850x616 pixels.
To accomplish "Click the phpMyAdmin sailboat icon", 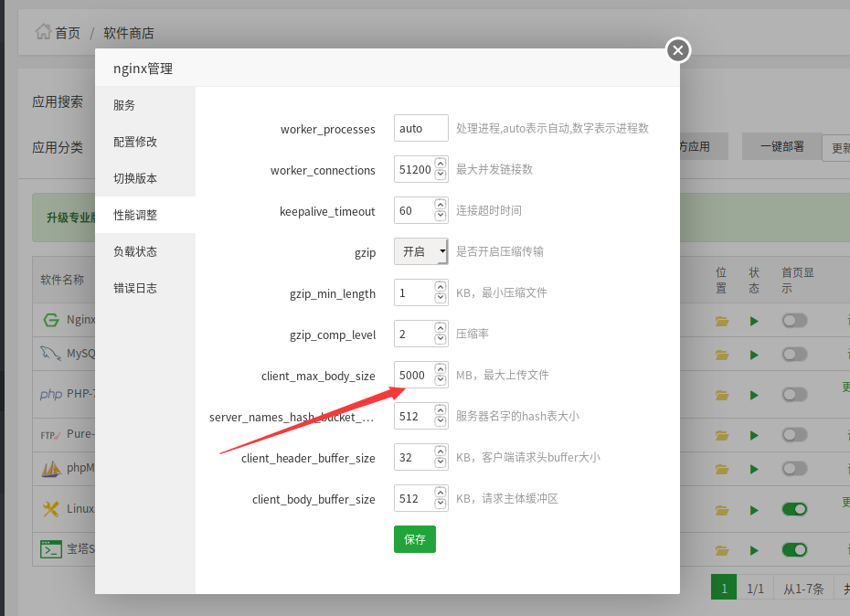I will click(51, 469).
